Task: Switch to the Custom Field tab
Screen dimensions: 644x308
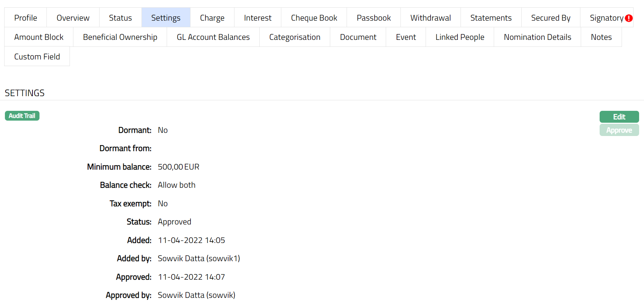Action: point(37,57)
